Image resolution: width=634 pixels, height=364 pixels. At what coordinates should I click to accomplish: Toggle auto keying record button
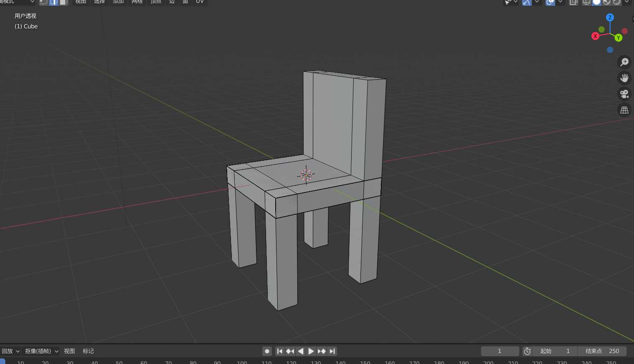point(267,351)
